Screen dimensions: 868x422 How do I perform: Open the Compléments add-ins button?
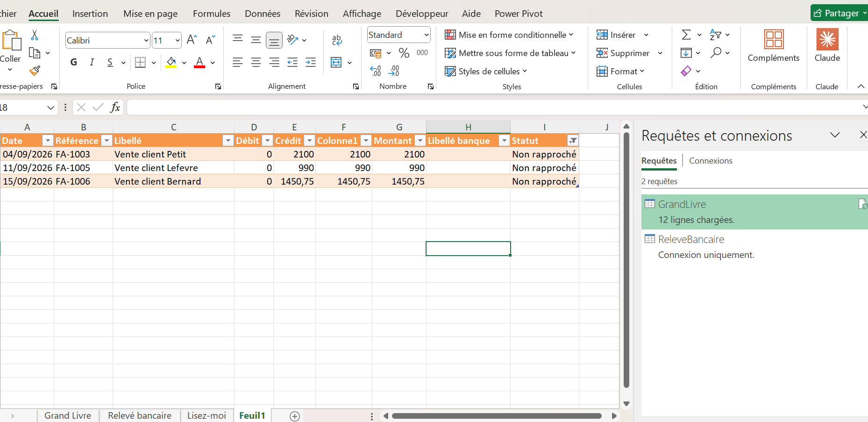tap(774, 45)
